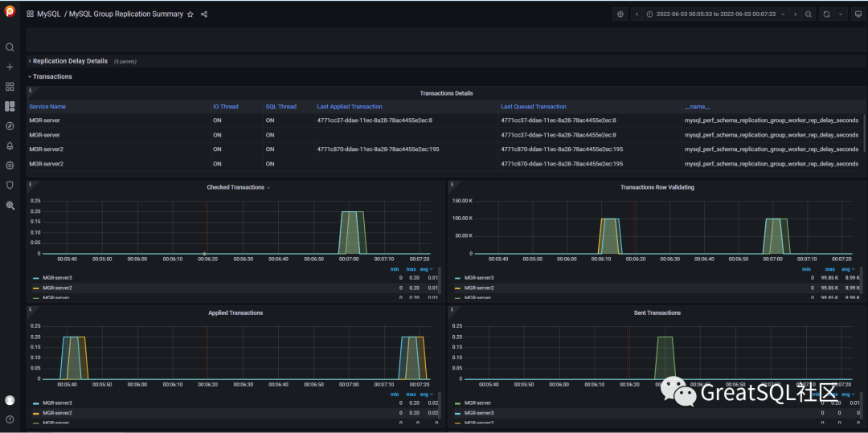This screenshot has width=868, height=433.
Task: Click the share dashboard icon
Action: [204, 14]
